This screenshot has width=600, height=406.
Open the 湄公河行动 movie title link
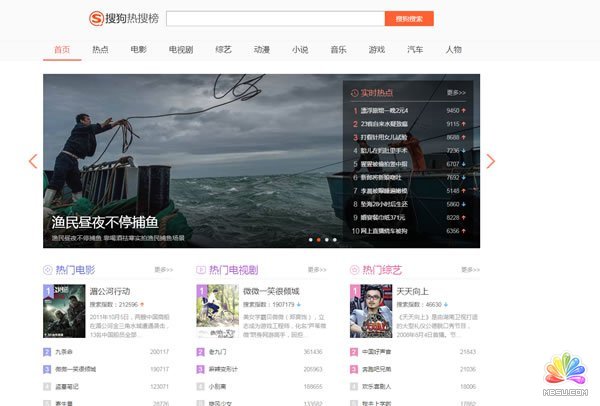point(111,291)
